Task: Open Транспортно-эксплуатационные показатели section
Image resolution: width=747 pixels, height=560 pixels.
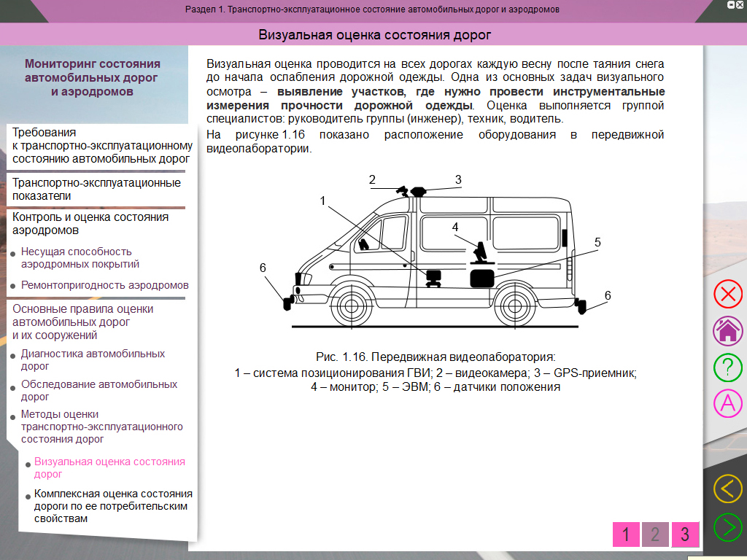Action: click(96, 189)
